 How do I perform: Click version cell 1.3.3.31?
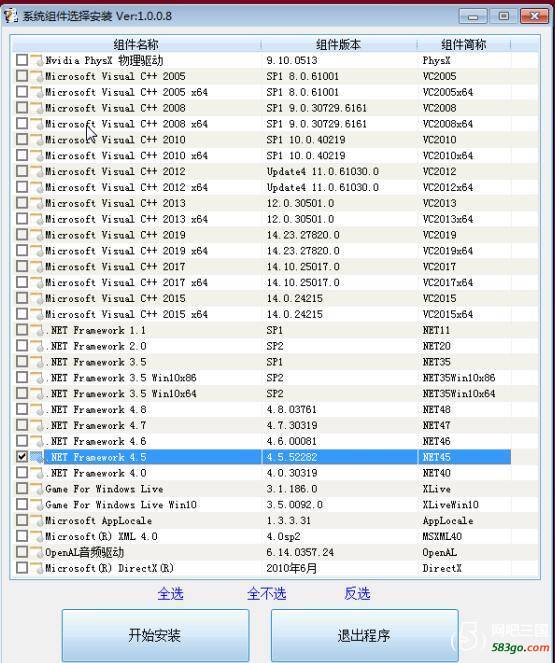288,521
